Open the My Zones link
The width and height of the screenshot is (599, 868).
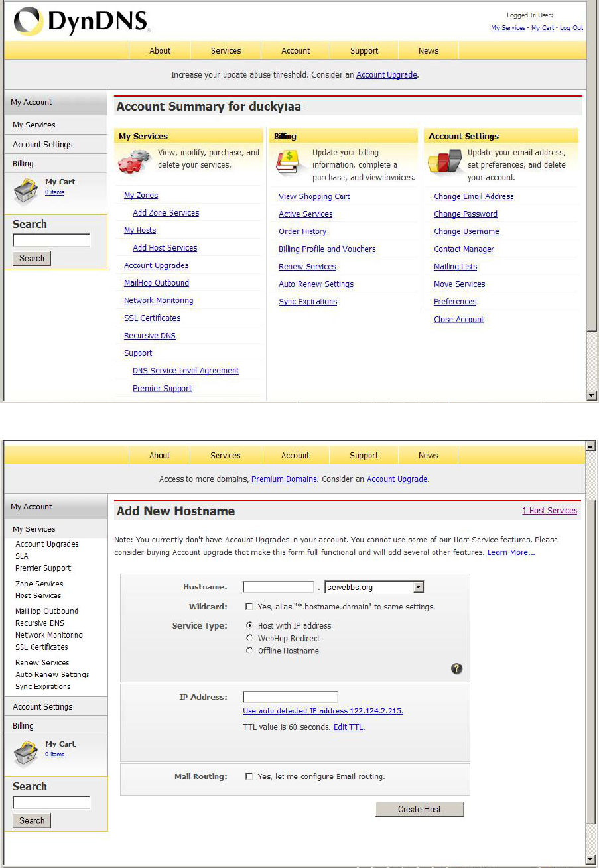click(141, 195)
